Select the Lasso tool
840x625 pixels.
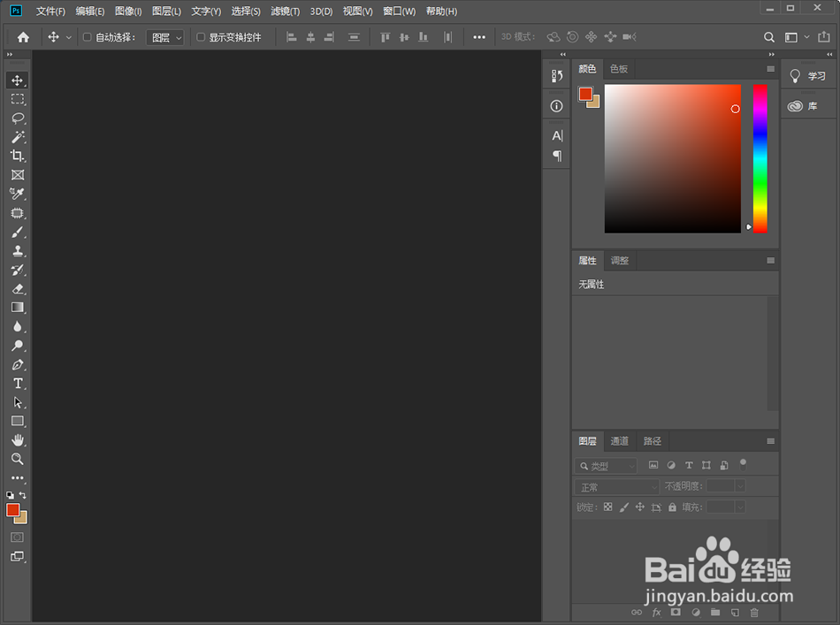[17, 118]
